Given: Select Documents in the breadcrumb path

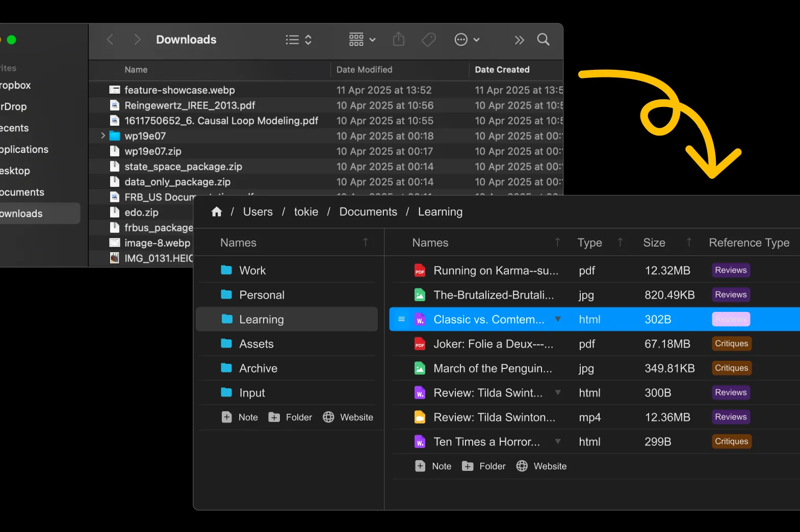Looking at the screenshot, I should [x=368, y=212].
